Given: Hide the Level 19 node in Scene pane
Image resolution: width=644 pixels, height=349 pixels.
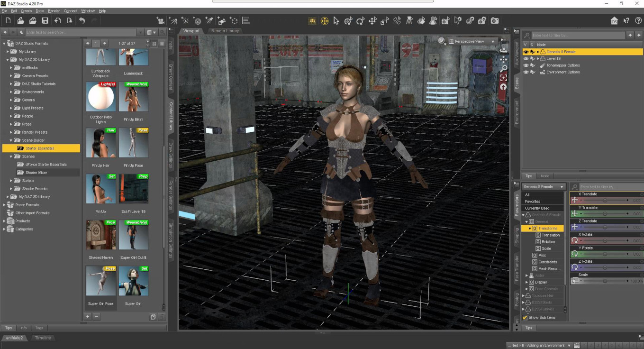Looking at the screenshot, I should pos(525,58).
